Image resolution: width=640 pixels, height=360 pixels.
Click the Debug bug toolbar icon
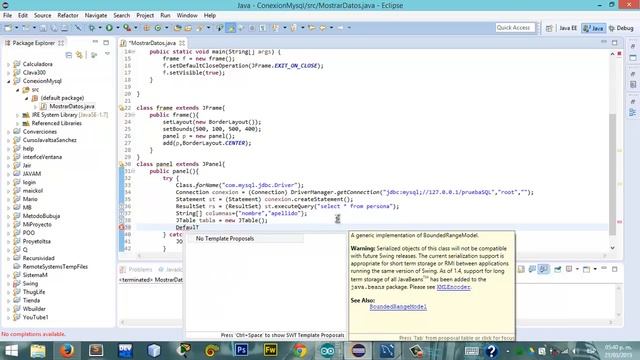pos(92,28)
